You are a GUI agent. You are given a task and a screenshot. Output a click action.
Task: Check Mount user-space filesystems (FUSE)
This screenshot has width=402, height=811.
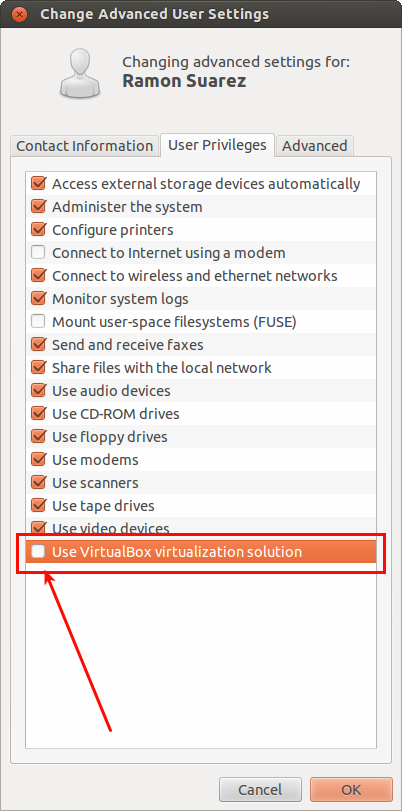[38, 322]
